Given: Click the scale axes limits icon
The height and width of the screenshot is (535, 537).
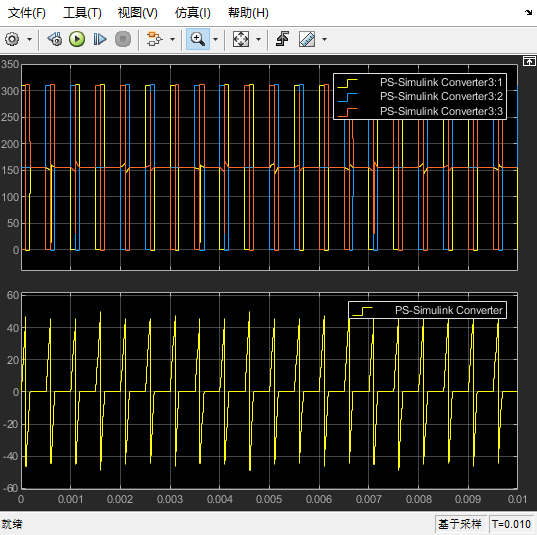Looking at the screenshot, I should (241, 39).
